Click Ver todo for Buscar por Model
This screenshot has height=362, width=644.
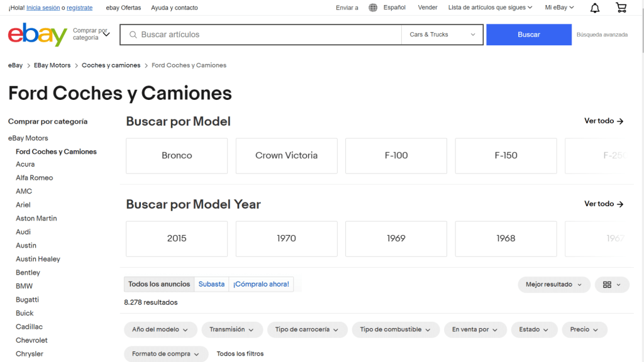point(604,121)
